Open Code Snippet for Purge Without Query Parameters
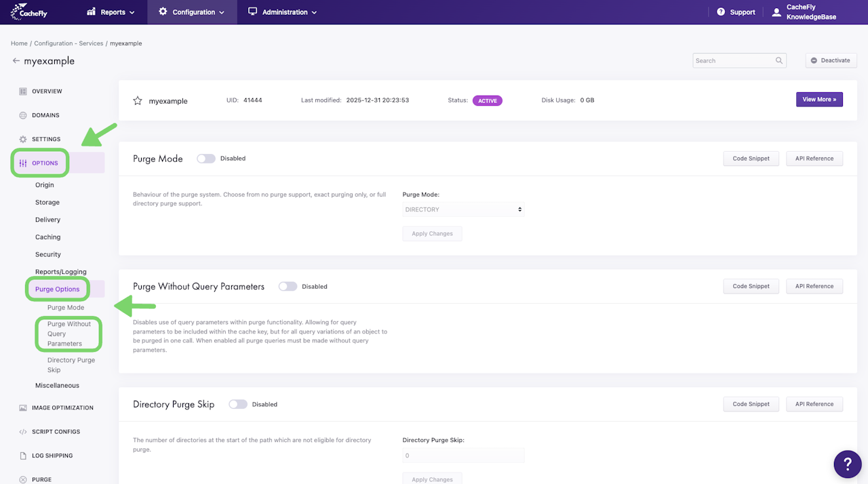The image size is (868, 484). pos(751,286)
